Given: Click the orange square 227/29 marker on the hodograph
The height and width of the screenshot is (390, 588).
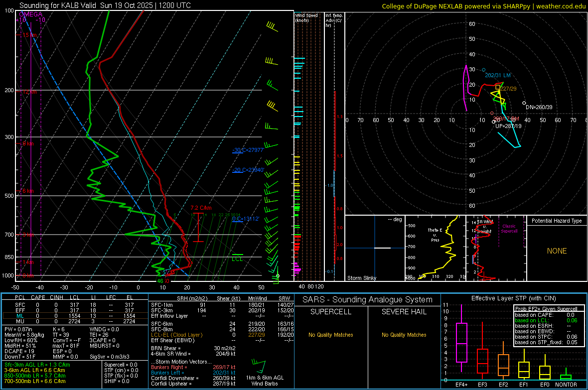Looking at the screenshot, I should coord(498,87).
